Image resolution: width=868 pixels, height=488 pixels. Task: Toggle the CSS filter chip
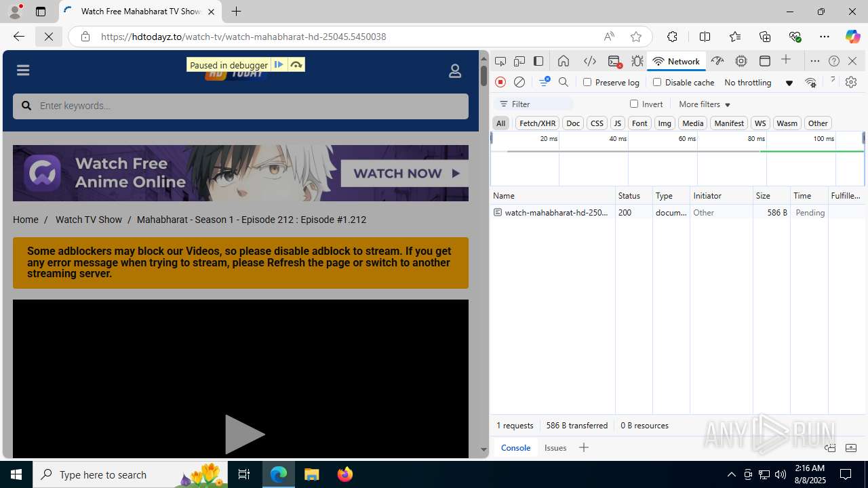coord(597,123)
